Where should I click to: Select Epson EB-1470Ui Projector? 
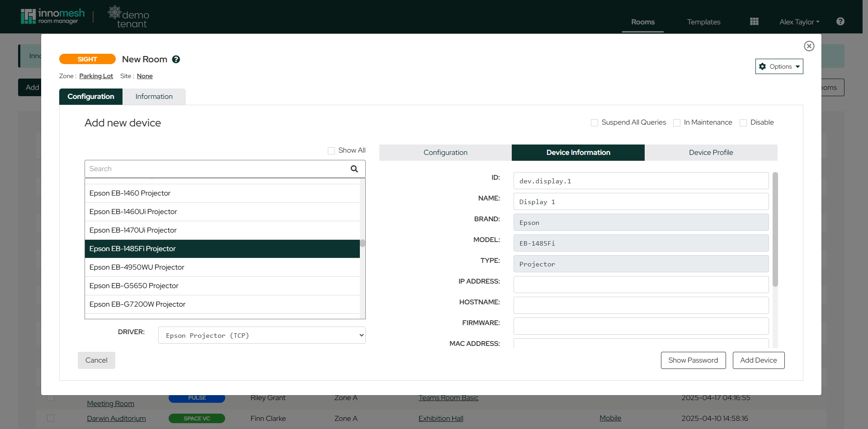(222, 230)
